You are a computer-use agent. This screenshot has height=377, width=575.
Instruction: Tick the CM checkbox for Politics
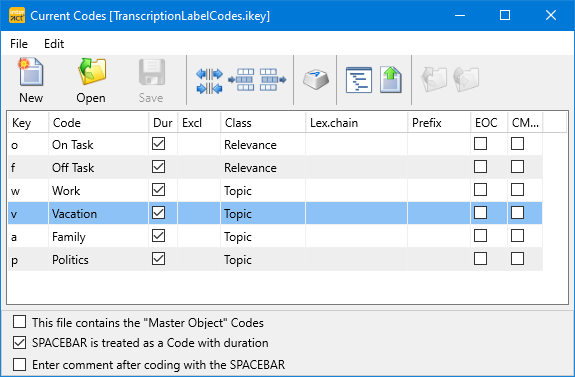[517, 259]
